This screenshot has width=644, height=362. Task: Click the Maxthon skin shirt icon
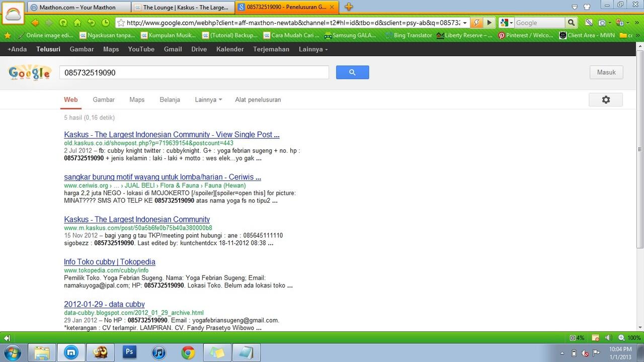pyautogui.click(x=587, y=7)
